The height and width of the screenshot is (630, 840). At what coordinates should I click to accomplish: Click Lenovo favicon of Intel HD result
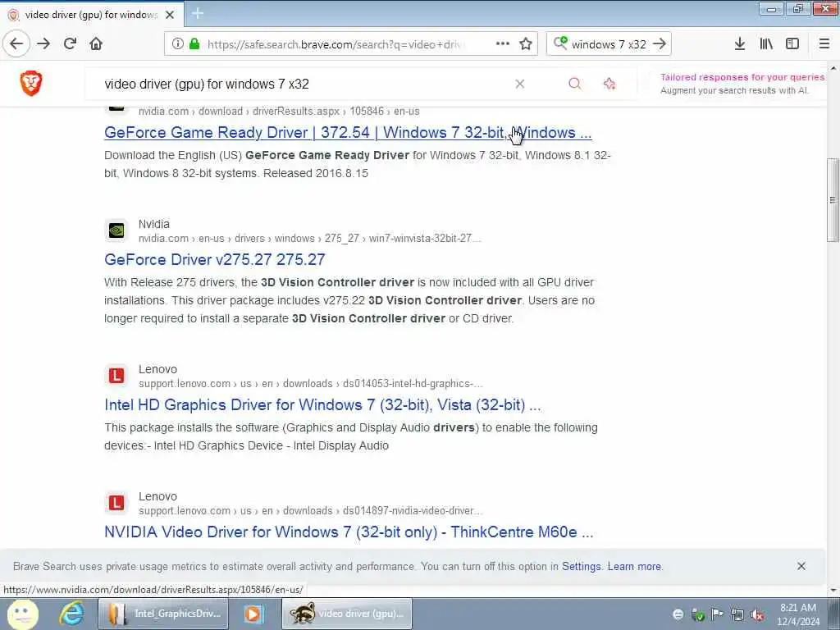(x=116, y=376)
